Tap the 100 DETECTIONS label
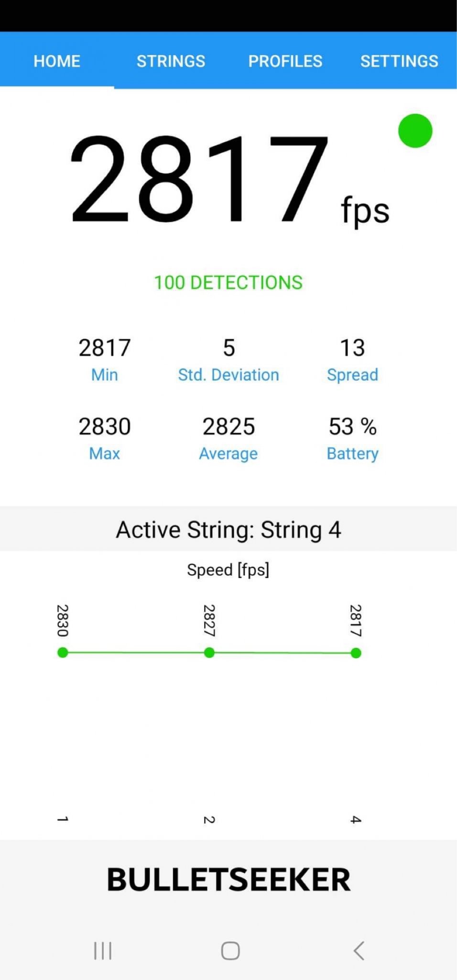Screen dimensions: 457x980 point(228,282)
